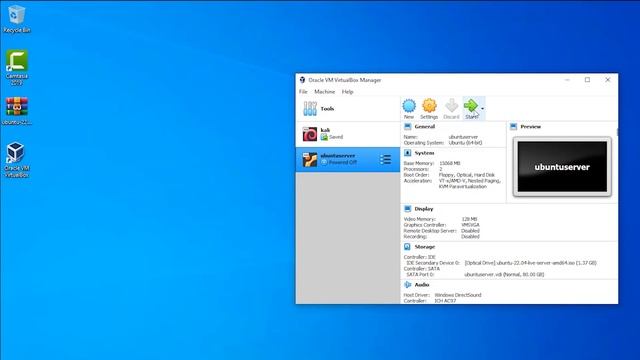Open the Recycle Bin desktop icon

coord(17,19)
